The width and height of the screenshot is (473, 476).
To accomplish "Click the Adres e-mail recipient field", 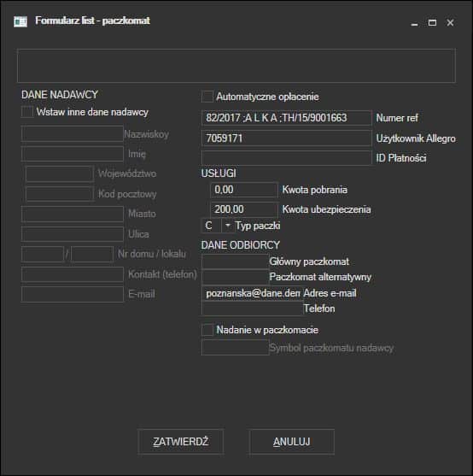I will coord(252,293).
